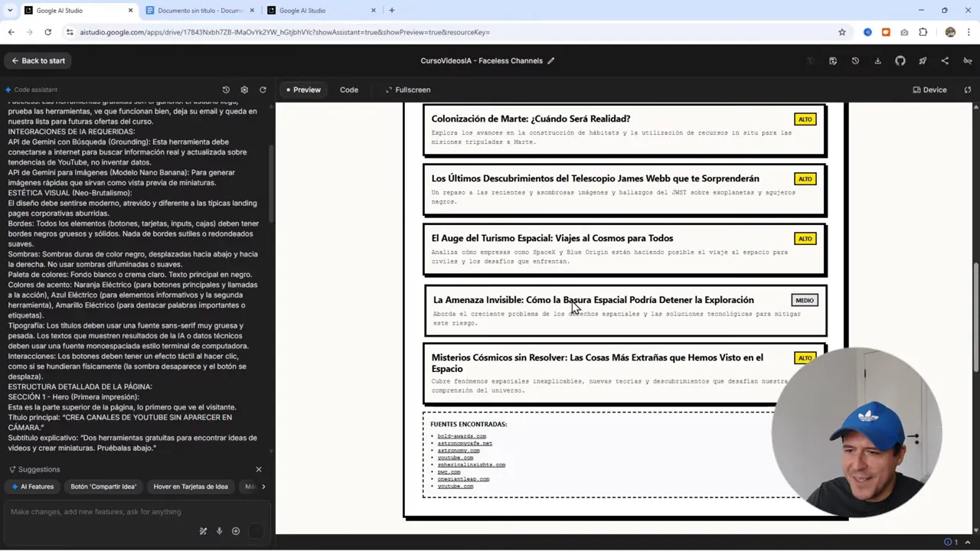Switch to the Code tab
The width and height of the screenshot is (980, 551).
point(349,90)
